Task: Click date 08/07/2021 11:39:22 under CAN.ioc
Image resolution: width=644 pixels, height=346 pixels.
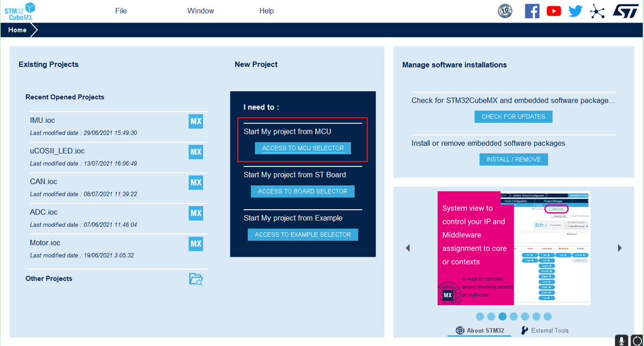Action: (111, 194)
